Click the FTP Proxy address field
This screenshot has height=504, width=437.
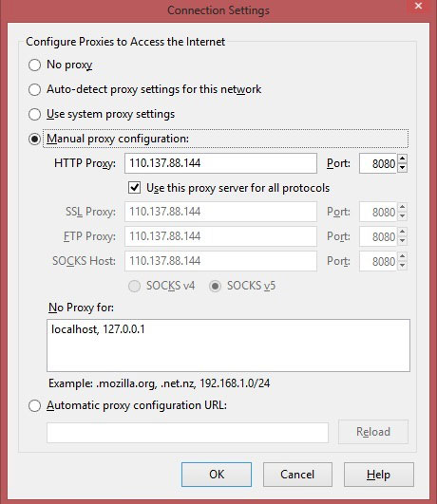(x=220, y=236)
